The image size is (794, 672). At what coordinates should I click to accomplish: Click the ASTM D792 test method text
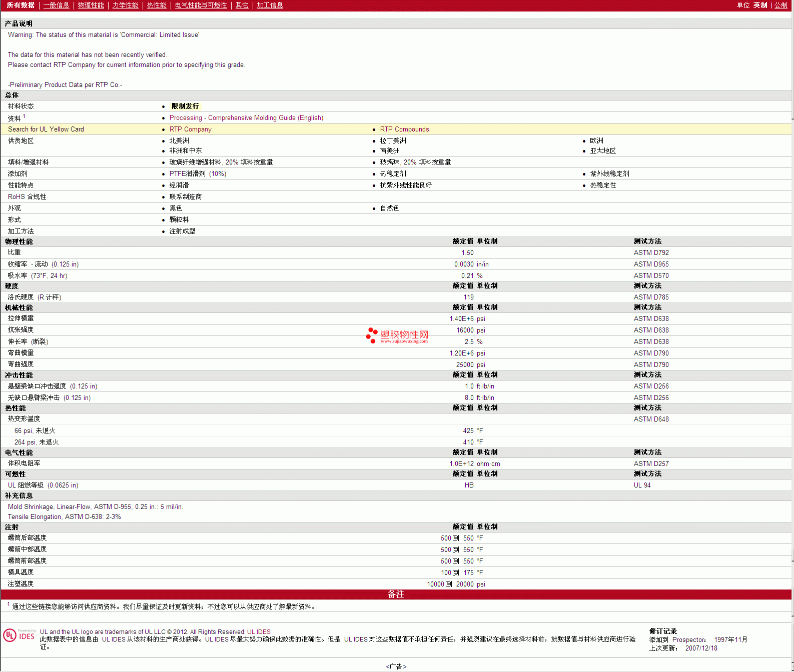(x=651, y=253)
